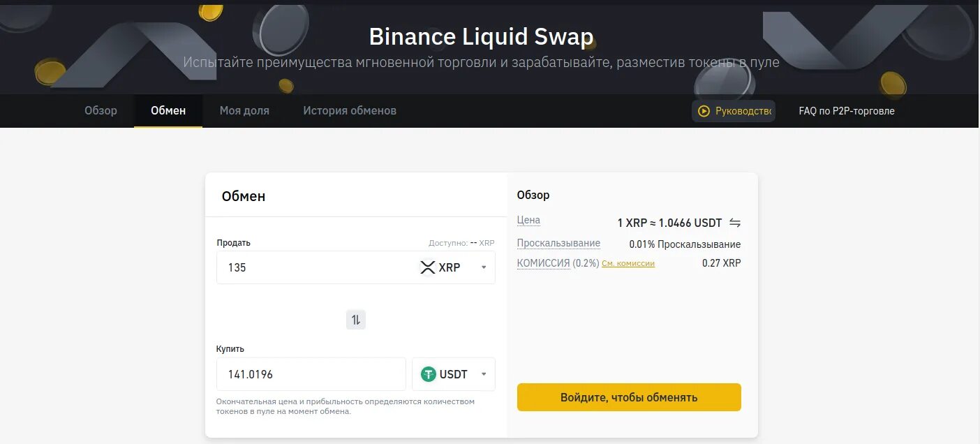Click the swap sell/buy direction arrows icon
Image resolution: width=980 pixels, height=444 pixels.
click(x=356, y=320)
